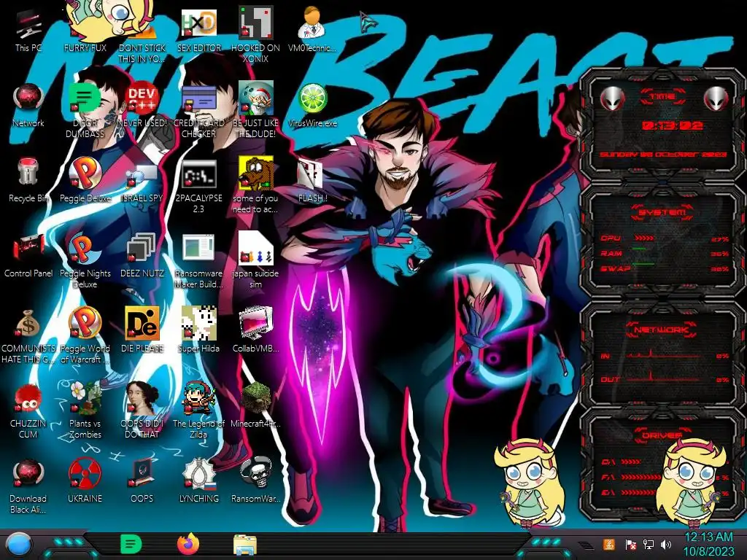Open File Explorer from the taskbar
The width and height of the screenshot is (747, 560).
coord(245,545)
